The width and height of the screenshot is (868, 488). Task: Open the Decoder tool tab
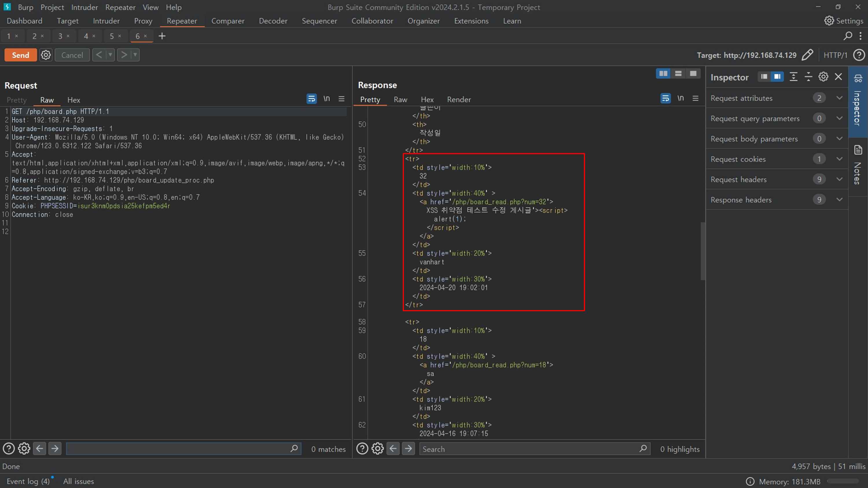pyautogui.click(x=273, y=21)
